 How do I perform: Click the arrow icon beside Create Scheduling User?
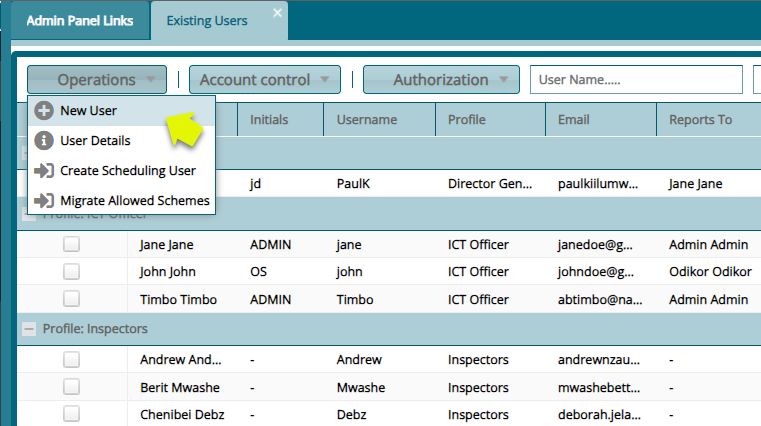click(x=43, y=171)
